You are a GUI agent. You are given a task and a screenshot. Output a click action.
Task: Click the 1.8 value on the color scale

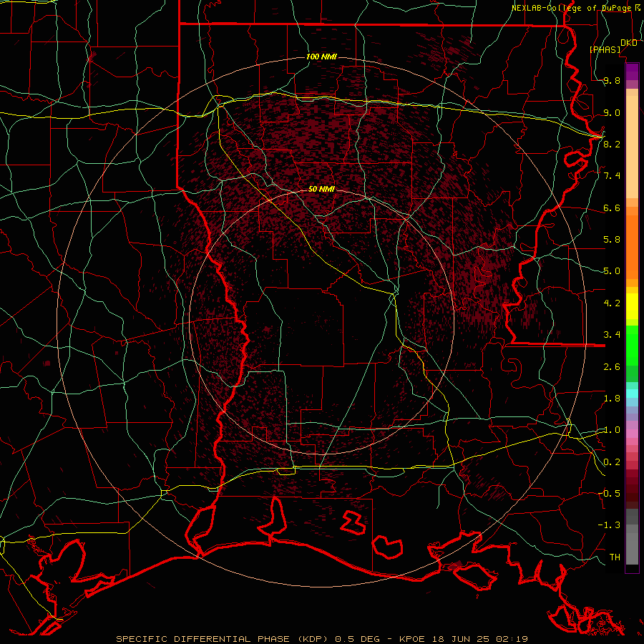[x=612, y=399]
